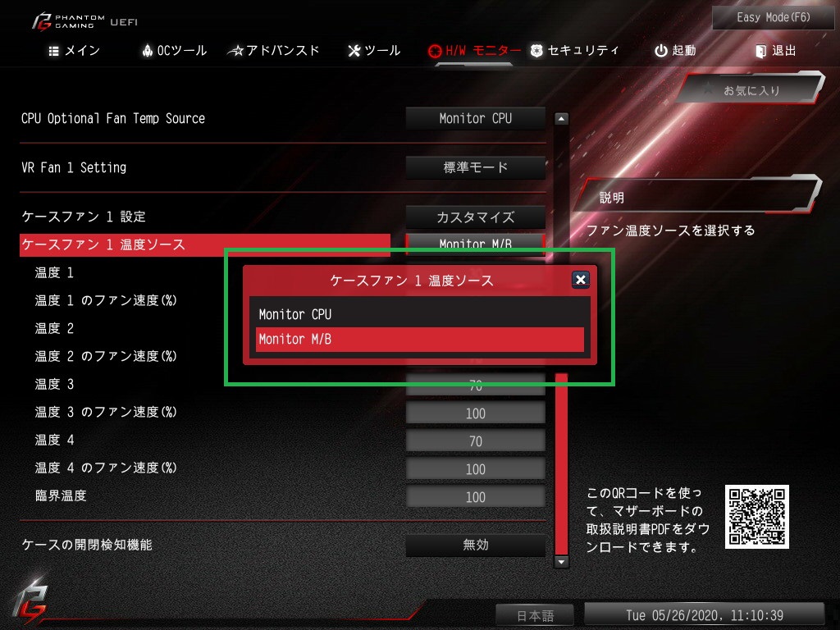Open the 日本語 language selector
Screen dimensions: 840x630
click(x=535, y=615)
